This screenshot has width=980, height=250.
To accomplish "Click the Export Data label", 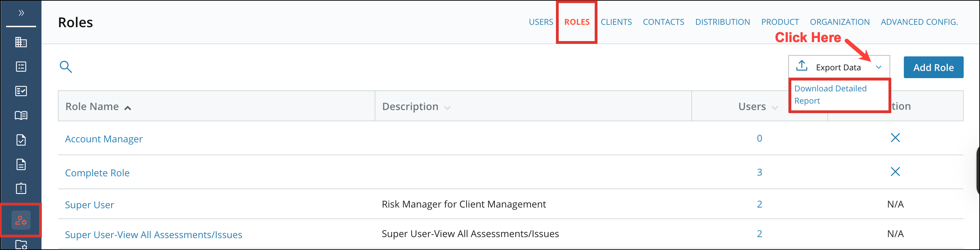I will point(838,67).
